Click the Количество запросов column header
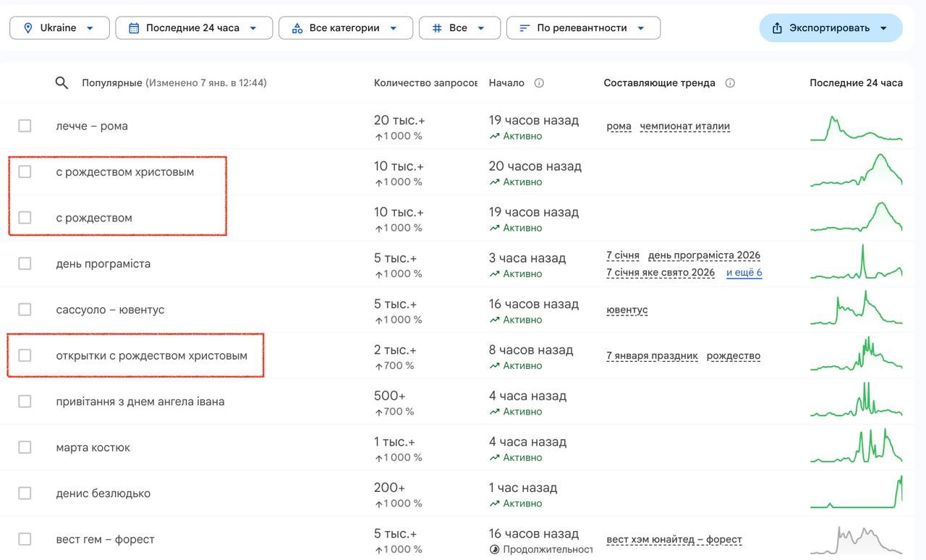 click(x=425, y=82)
